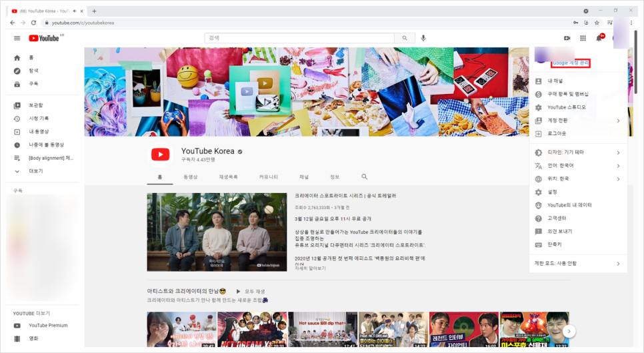Image resolution: width=644 pixels, height=353 pixels.
Task: Open the create video camera icon
Action: (567, 38)
